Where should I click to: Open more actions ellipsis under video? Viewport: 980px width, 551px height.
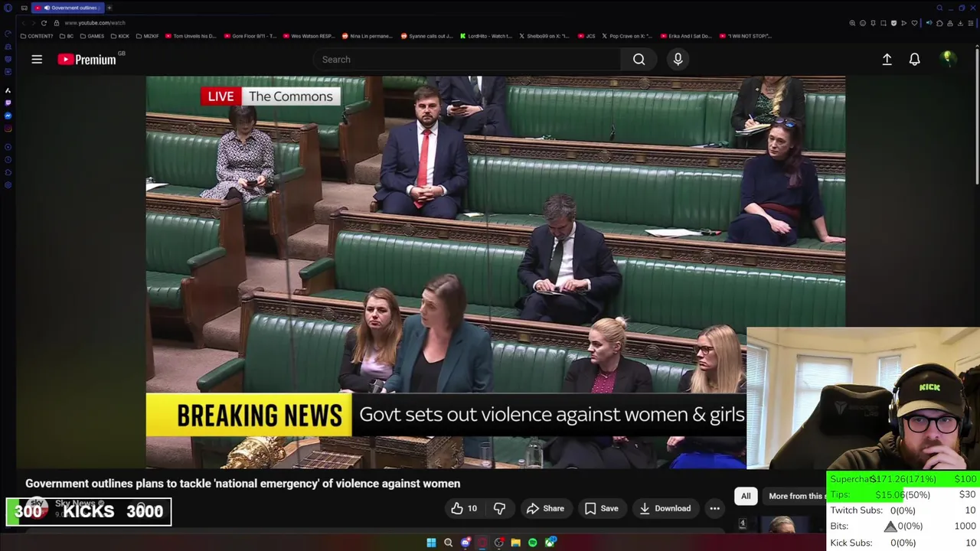[x=714, y=508]
